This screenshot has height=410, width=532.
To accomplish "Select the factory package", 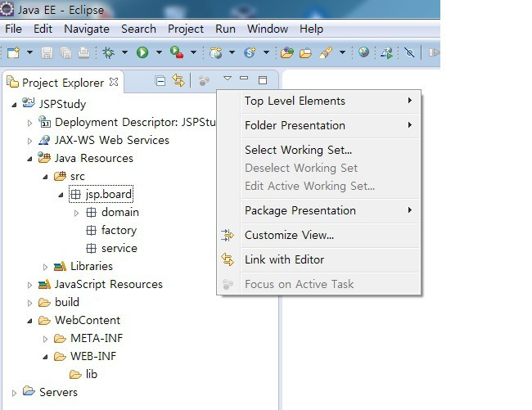I will point(111,230).
